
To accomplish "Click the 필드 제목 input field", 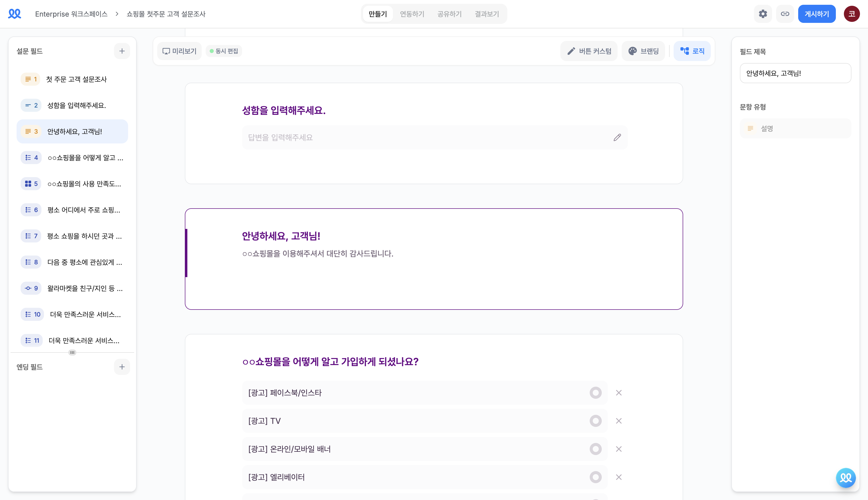I will pos(795,73).
